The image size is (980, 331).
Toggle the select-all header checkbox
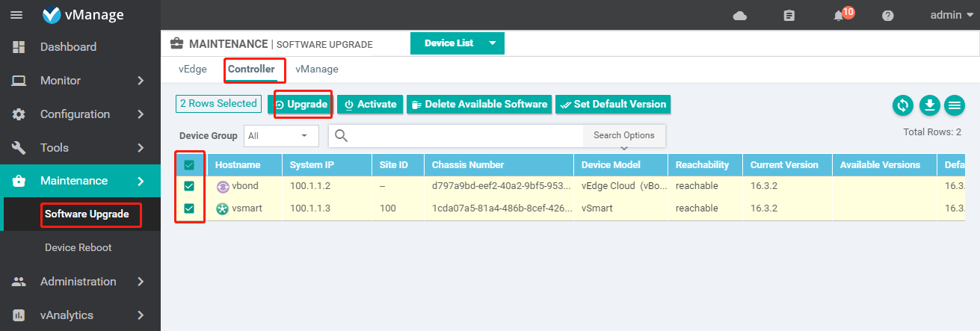point(189,165)
